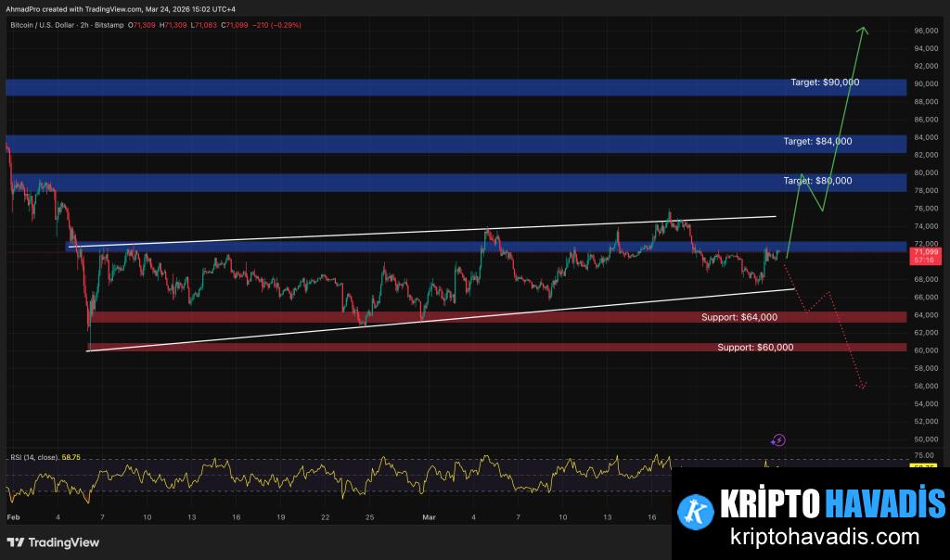Select the purple lightning circle icon on the chart

779,439
